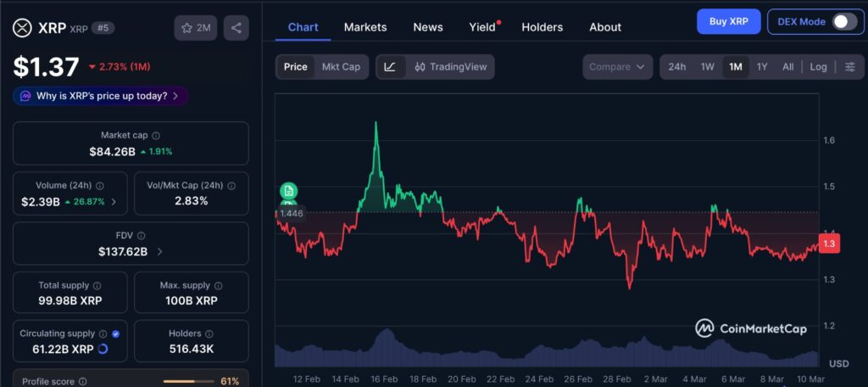Select 24h time range
Viewport: 868px width, 387px height.
[676, 67]
